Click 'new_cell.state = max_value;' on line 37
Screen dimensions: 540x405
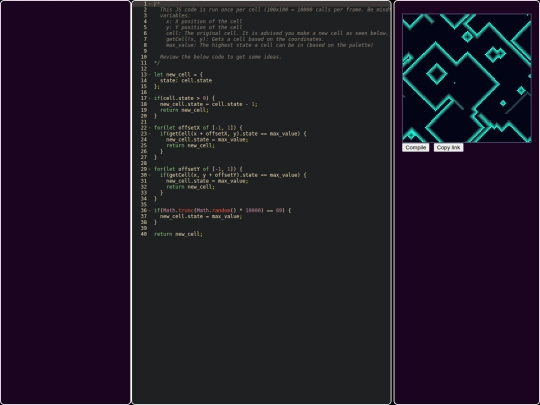point(201,216)
